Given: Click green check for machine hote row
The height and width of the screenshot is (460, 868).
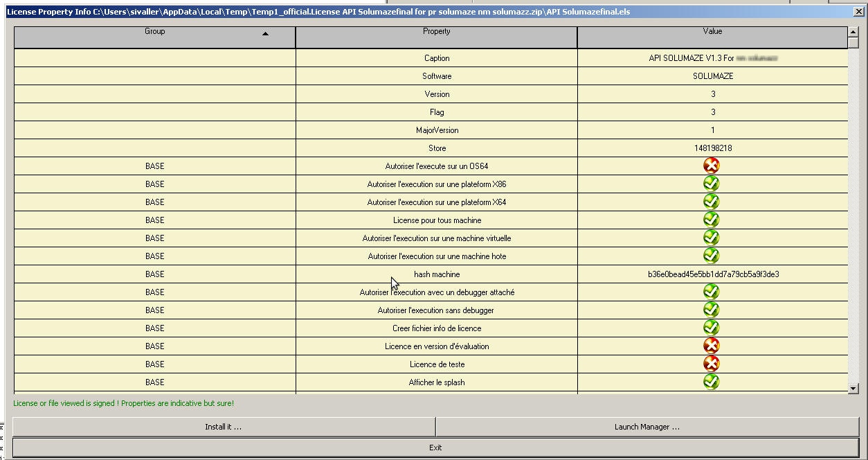Looking at the screenshot, I should (x=711, y=256).
